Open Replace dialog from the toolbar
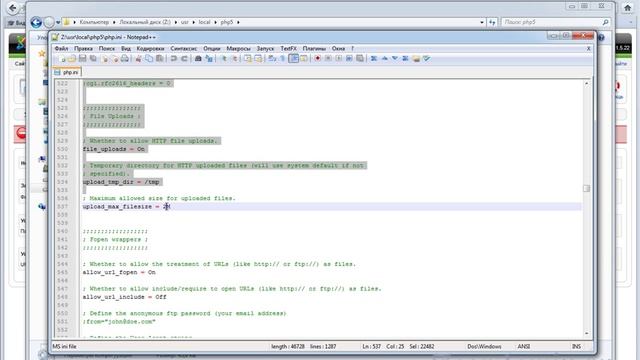The image size is (640, 360). (x=209, y=59)
